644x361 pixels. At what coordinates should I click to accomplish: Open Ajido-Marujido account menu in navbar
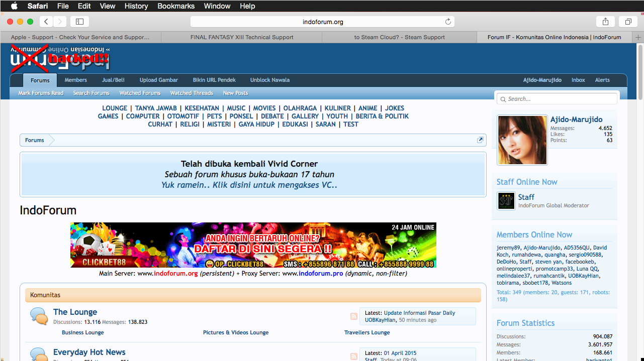(542, 80)
